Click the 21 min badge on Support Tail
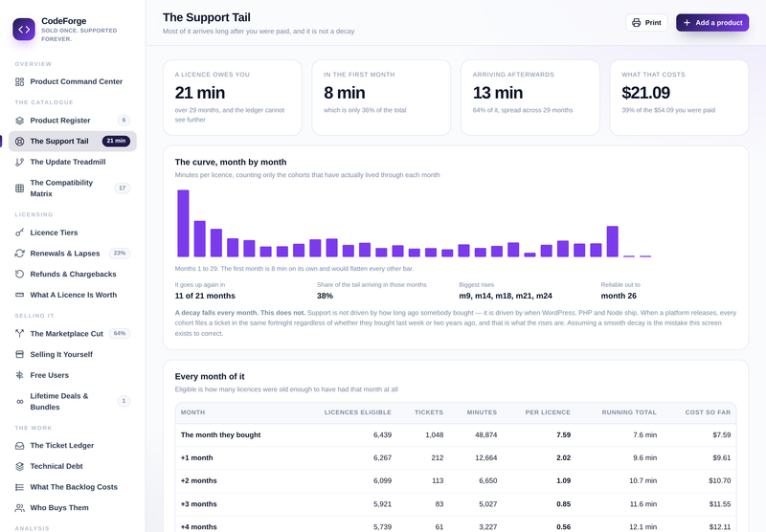The image size is (766, 532). 116,141
